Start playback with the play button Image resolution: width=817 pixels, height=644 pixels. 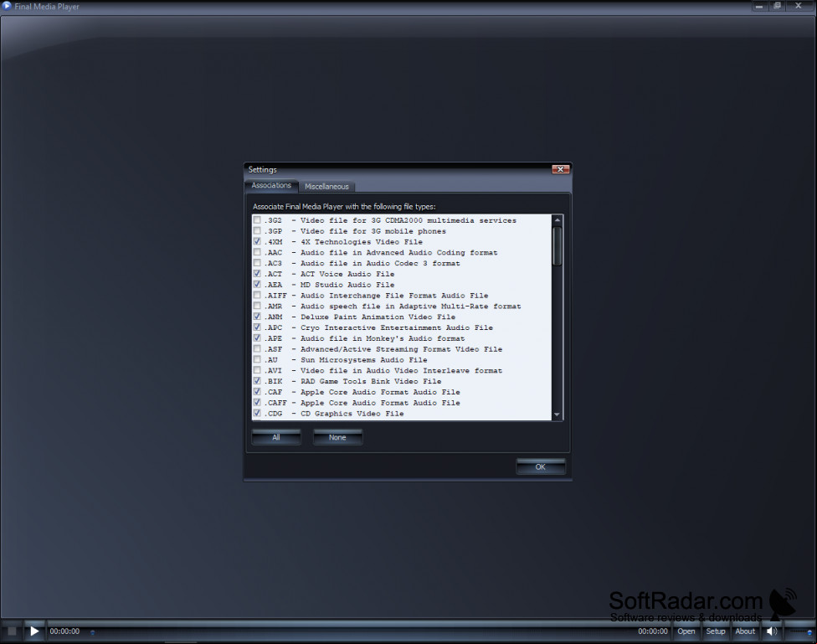pos(34,631)
